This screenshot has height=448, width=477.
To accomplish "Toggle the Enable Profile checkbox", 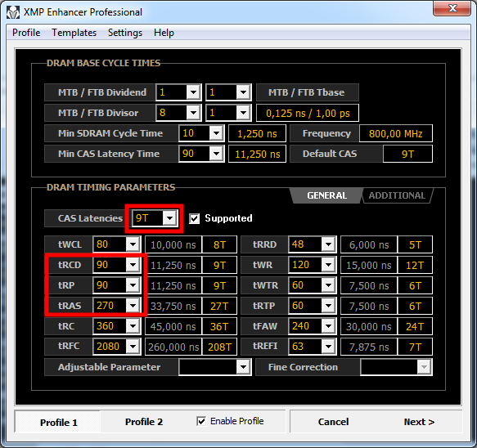I will [201, 421].
